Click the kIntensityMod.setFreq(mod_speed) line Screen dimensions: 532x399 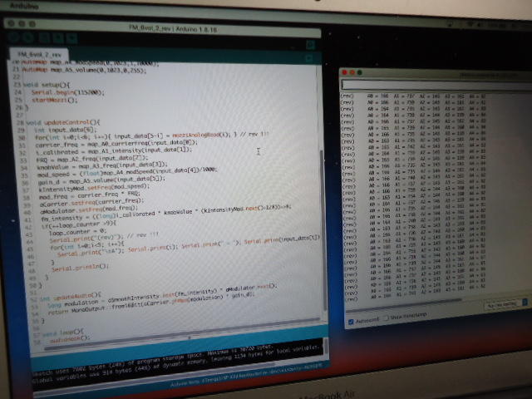[94, 188]
